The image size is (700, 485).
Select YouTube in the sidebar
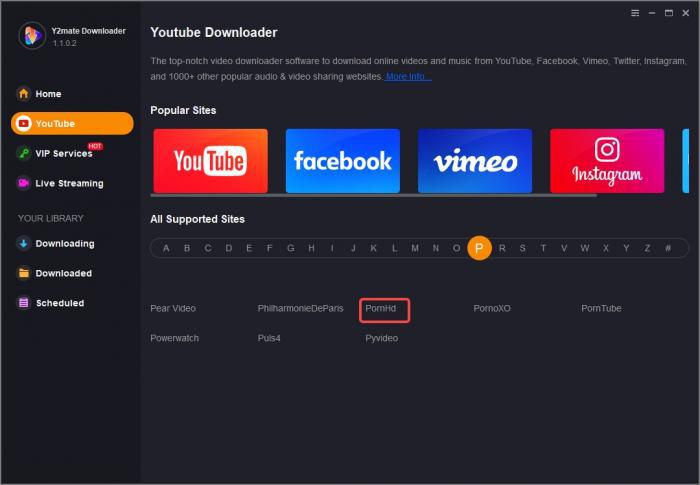72,123
